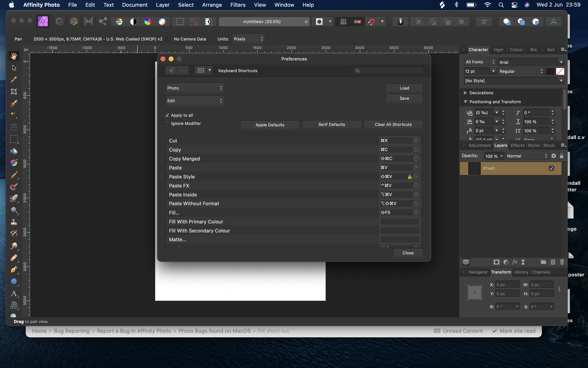The width and height of the screenshot is (588, 368).
Task: Clear the Paste Style shortcut
Action: tap(416, 176)
